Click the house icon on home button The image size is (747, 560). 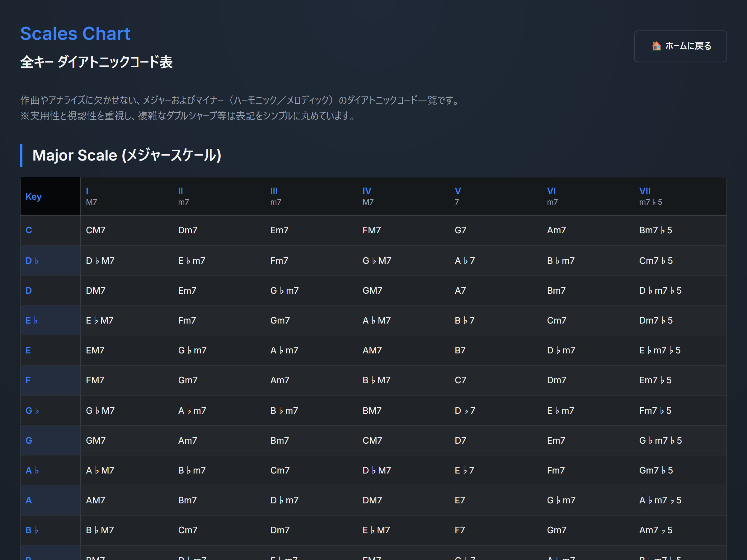tap(656, 46)
